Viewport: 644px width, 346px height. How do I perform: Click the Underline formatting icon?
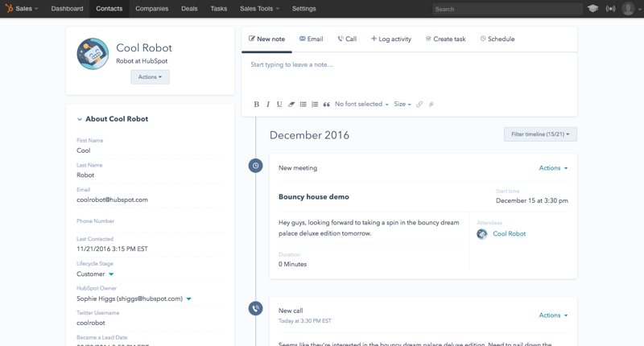[x=279, y=105]
